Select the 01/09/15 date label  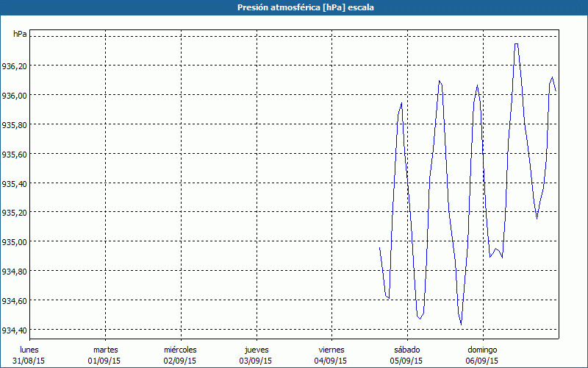[105, 361]
